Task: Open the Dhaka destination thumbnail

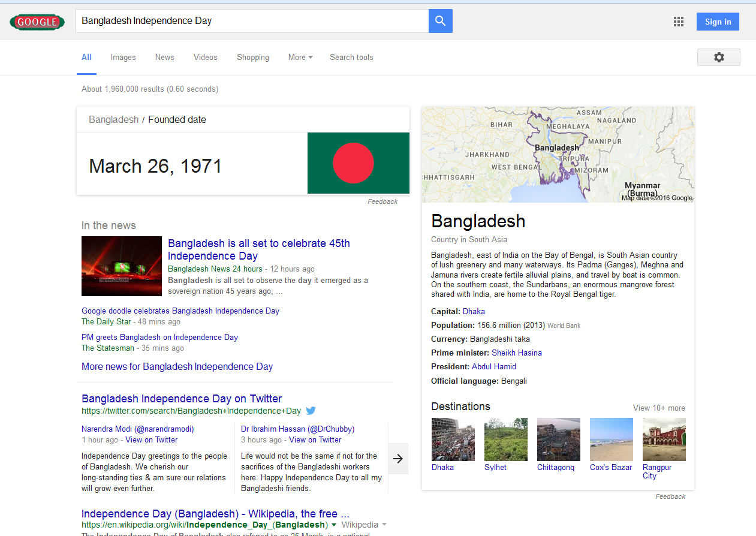Action: pos(453,439)
